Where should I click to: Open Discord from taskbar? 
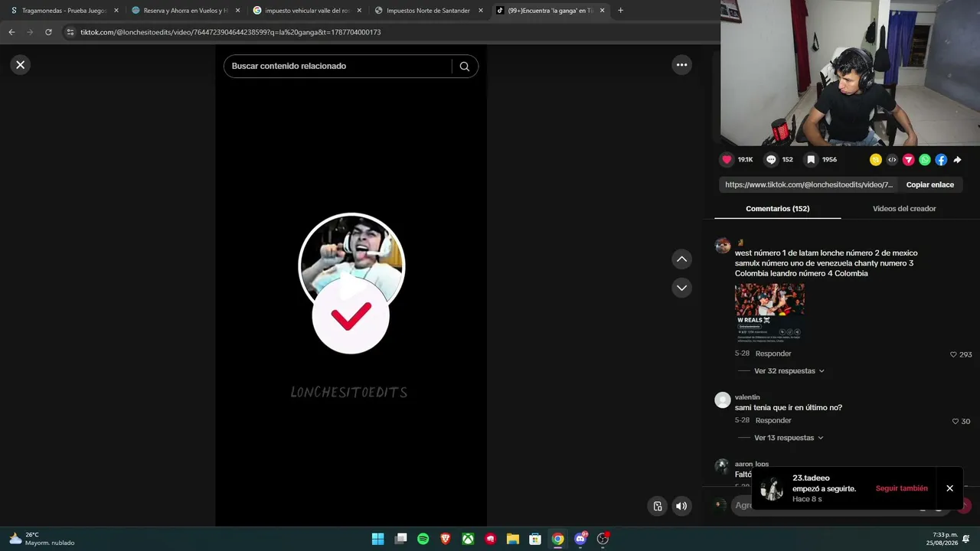580,539
